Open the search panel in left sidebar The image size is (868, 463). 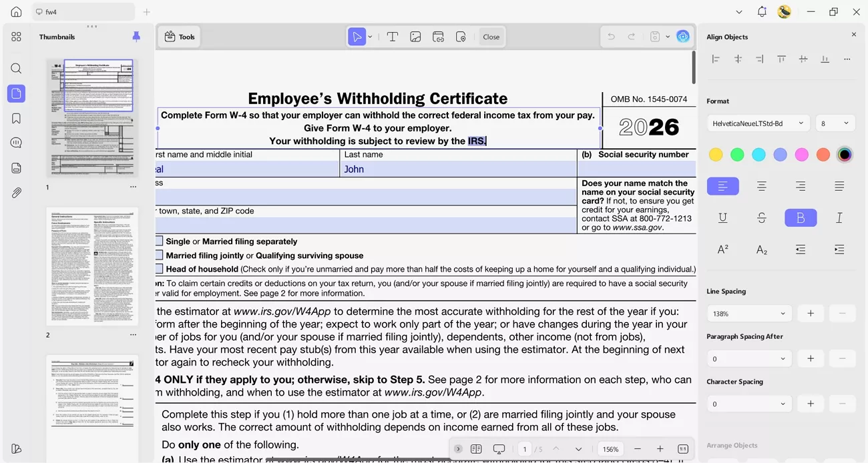16,69
